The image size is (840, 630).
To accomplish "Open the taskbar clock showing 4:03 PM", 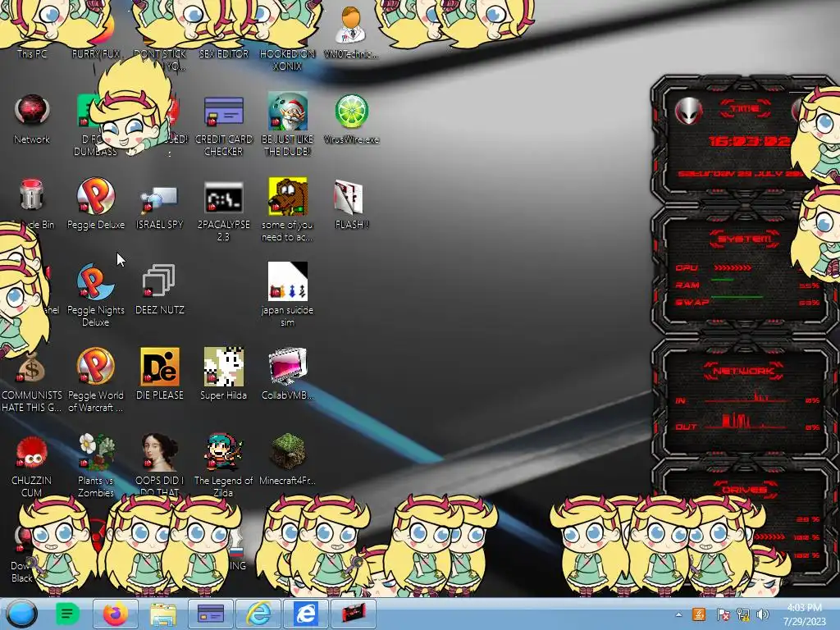I will coord(804,614).
